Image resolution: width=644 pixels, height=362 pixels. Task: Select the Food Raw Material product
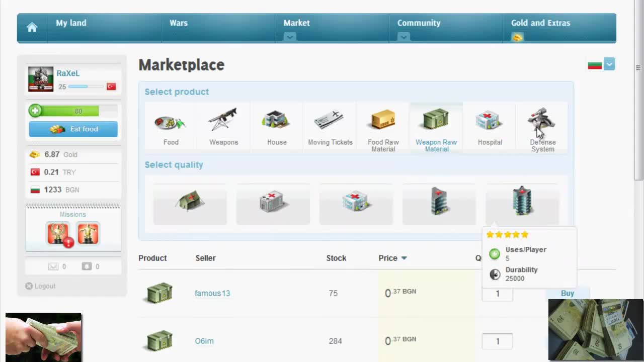[x=383, y=127]
